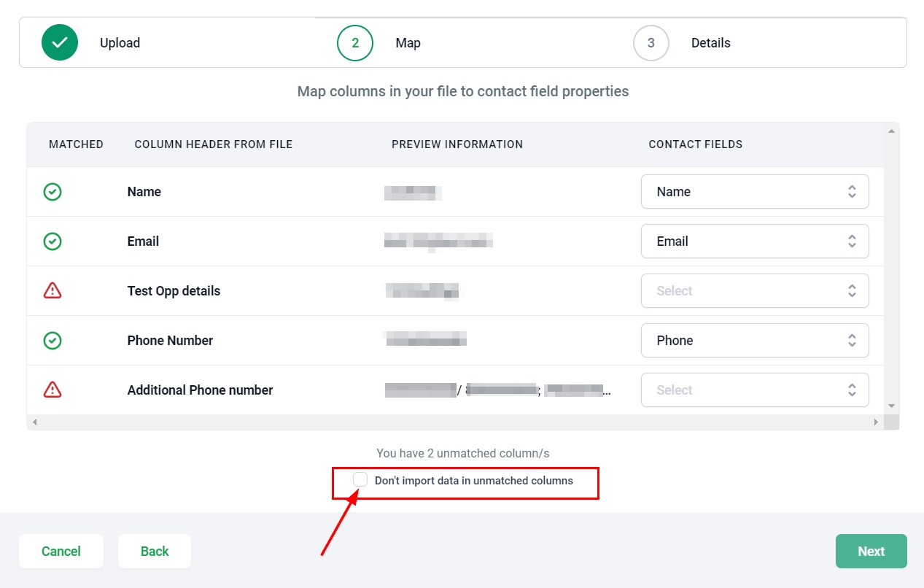The image size is (924, 588).
Task: Go to the Upload step tab
Action: pyautogui.click(x=120, y=43)
